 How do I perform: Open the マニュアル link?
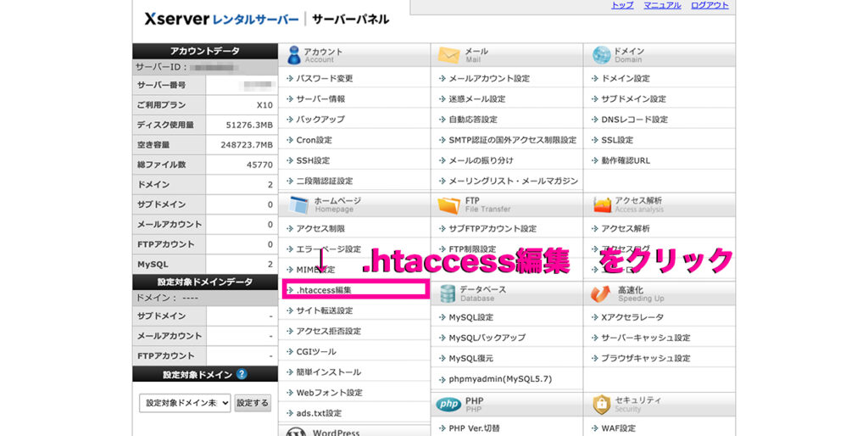point(662,5)
